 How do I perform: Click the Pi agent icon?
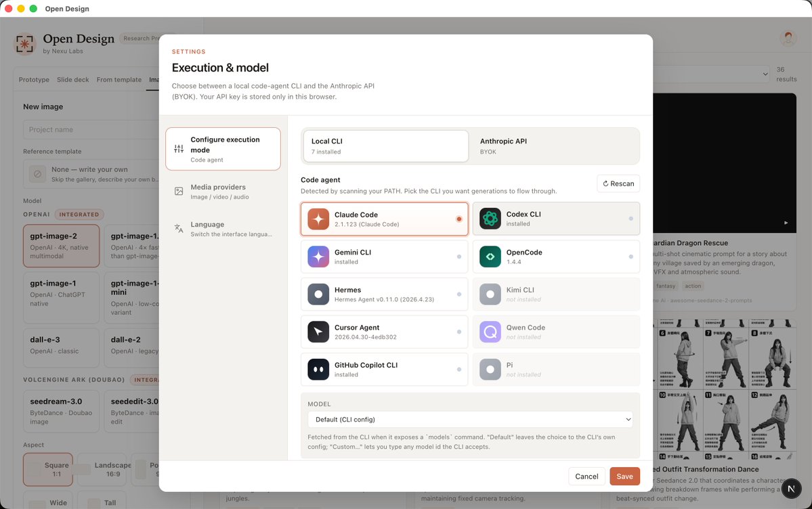(x=490, y=369)
